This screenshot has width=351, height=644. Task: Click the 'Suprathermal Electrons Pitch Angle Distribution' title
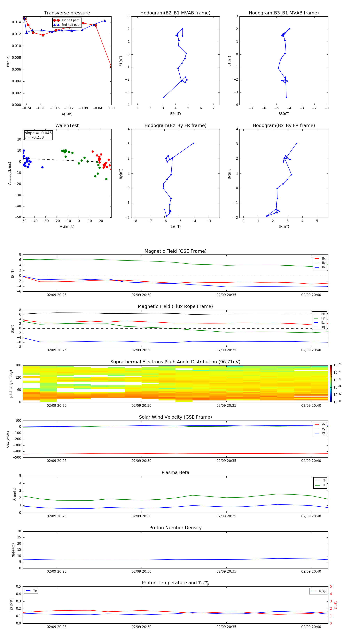[175, 362]
